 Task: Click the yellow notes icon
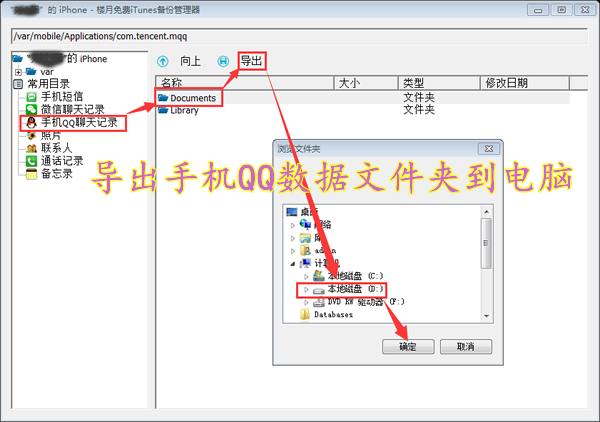coord(31,174)
